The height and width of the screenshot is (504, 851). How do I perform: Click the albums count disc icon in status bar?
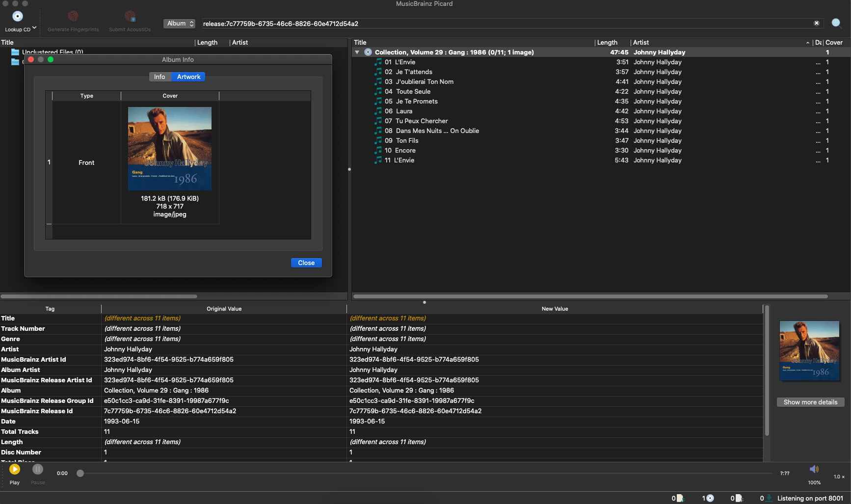[710, 499]
